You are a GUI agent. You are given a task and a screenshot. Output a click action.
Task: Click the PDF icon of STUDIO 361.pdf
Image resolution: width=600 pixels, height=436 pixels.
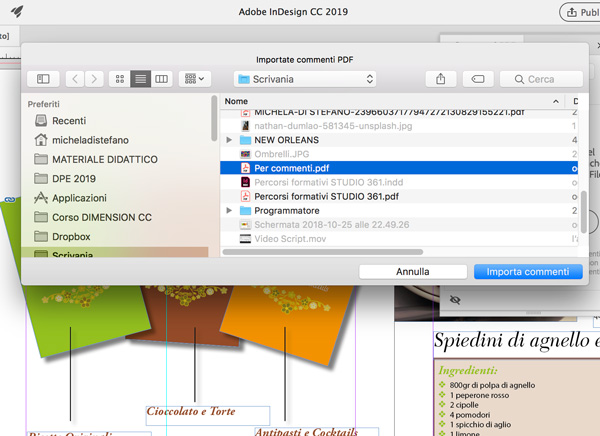(245, 196)
